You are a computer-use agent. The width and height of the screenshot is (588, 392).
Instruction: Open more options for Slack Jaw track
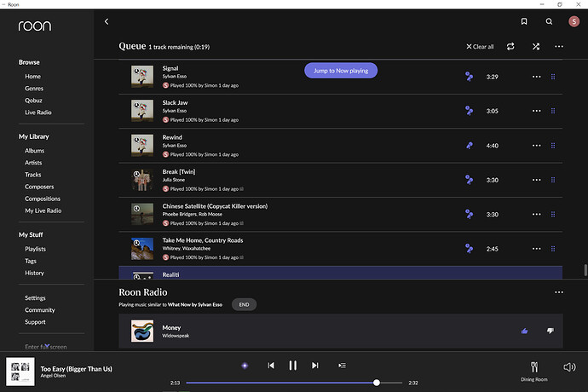pyautogui.click(x=537, y=111)
